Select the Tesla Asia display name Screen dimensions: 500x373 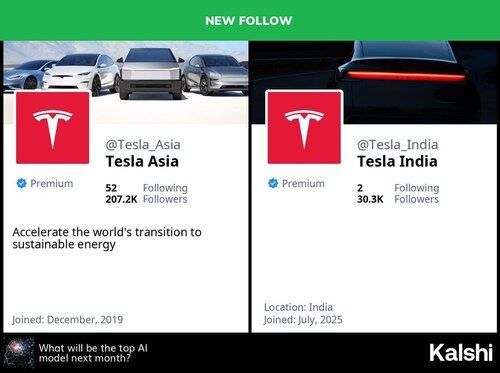pyautogui.click(x=142, y=161)
